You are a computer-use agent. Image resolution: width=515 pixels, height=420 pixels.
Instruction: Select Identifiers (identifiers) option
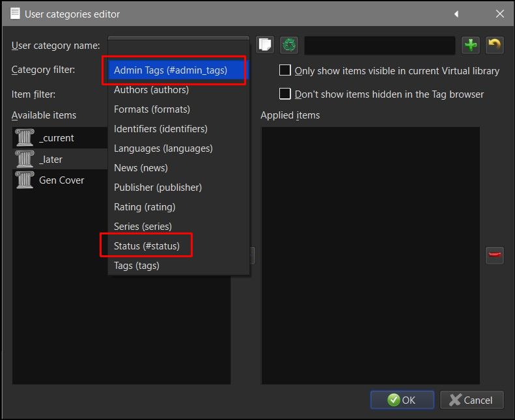[178, 129]
